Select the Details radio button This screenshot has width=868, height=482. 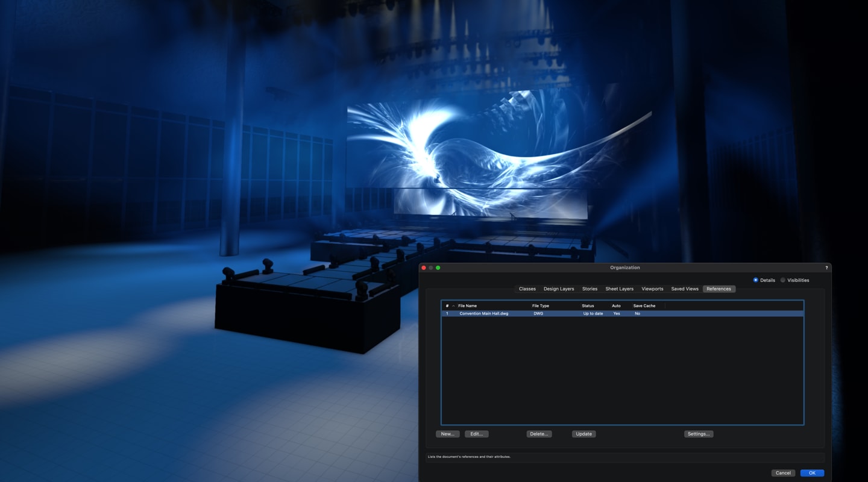755,280
